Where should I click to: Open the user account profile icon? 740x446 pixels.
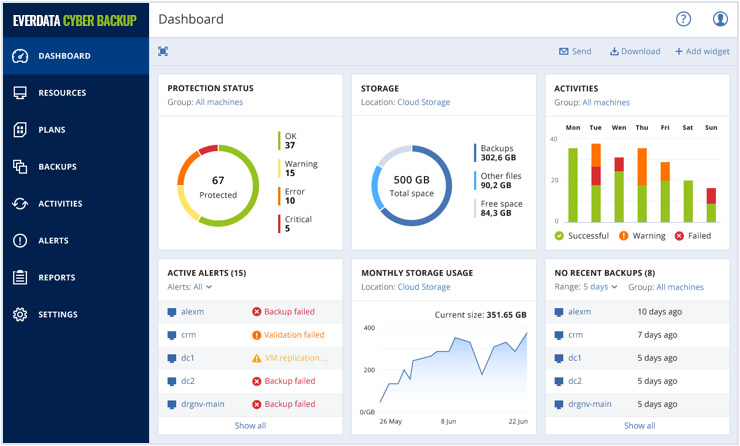point(720,19)
